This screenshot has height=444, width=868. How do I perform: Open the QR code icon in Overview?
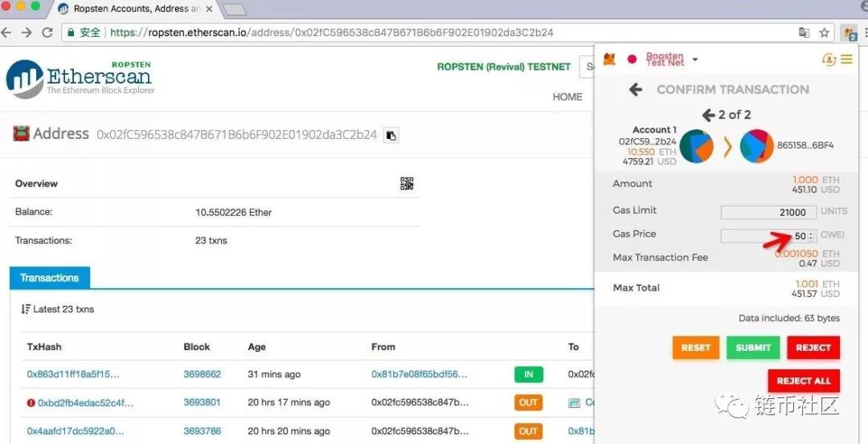click(x=407, y=184)
